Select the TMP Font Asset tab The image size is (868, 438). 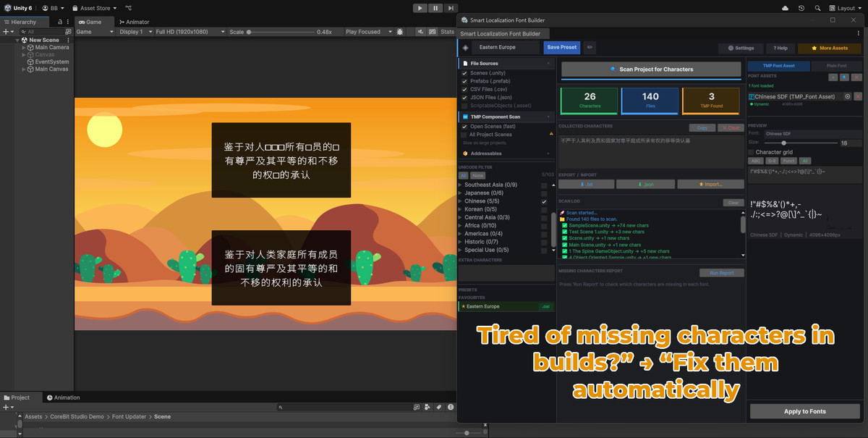(x=778, y=66)
